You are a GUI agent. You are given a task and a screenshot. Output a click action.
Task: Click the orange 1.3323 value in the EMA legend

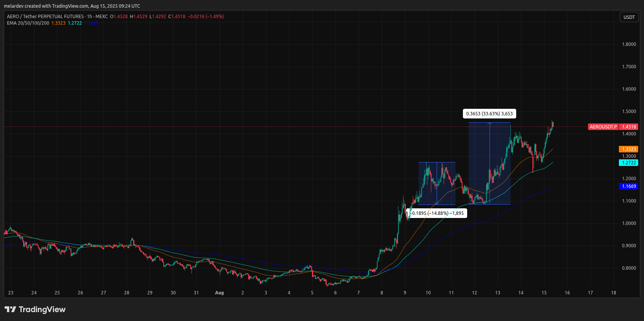(x=58, y=23)
